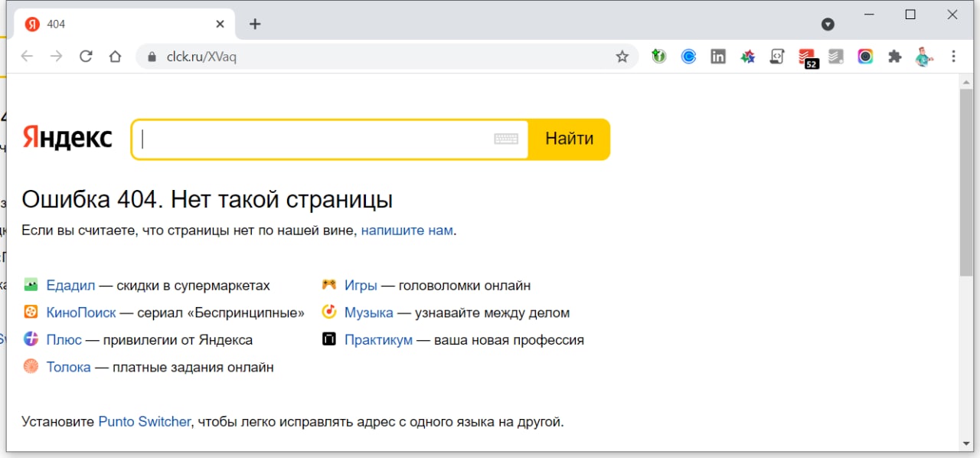This screenshot has width=980, height=458.
Task: Reload the current page
Action: point(86,57)
